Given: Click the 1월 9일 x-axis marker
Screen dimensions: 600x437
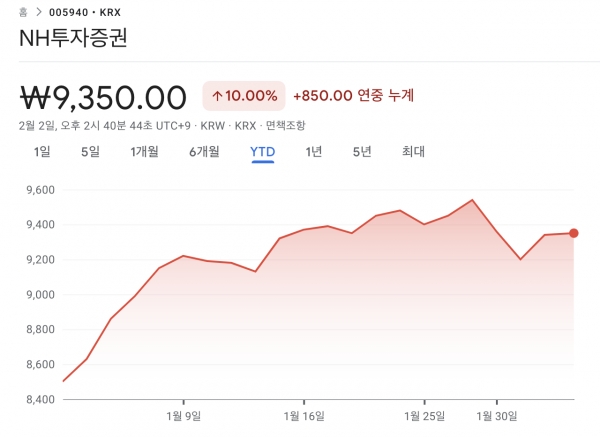Looking at the screenshot, I should point(183,416).
